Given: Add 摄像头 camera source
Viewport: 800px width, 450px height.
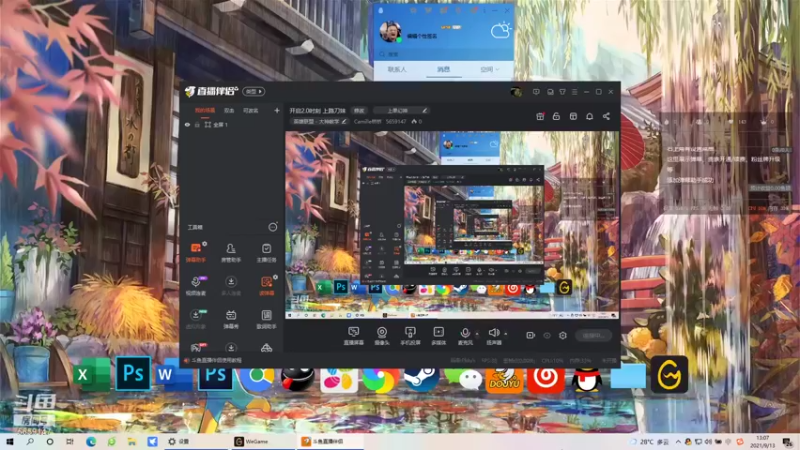Looking at the screenshot, I should pos(382,336).
